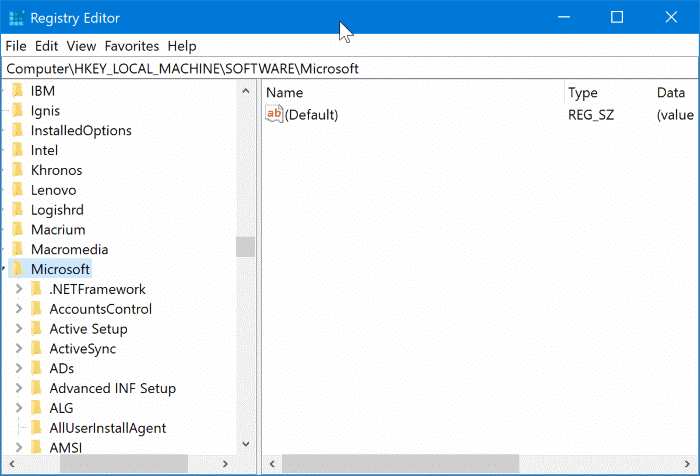
Task: Expand the AccountsControl key
Action: coord(19,309)
